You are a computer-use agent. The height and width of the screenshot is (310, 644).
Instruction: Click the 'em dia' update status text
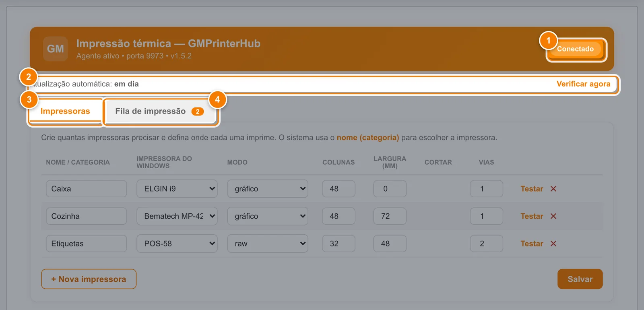126,84
